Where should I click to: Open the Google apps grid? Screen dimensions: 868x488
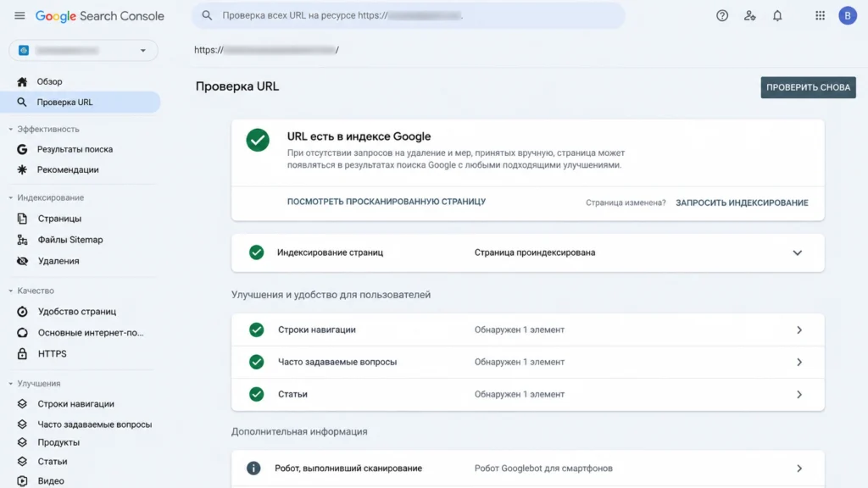(x=820, y=15)
